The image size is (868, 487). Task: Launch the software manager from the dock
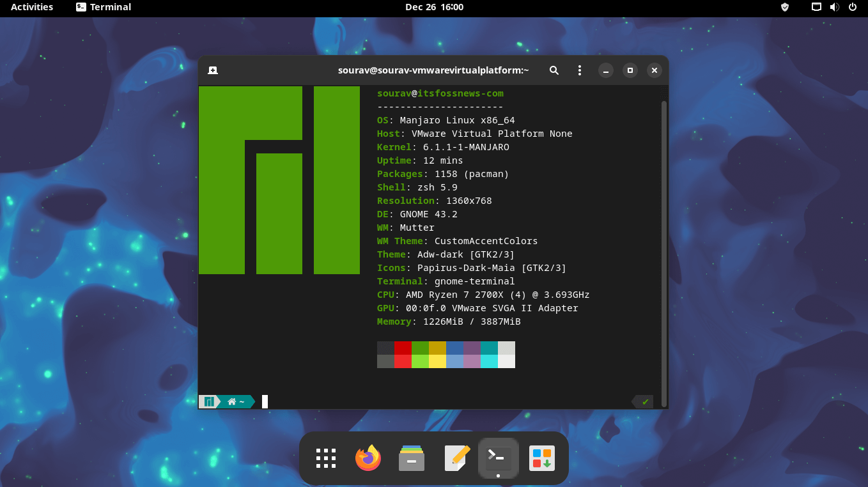[x=541, y=458]
